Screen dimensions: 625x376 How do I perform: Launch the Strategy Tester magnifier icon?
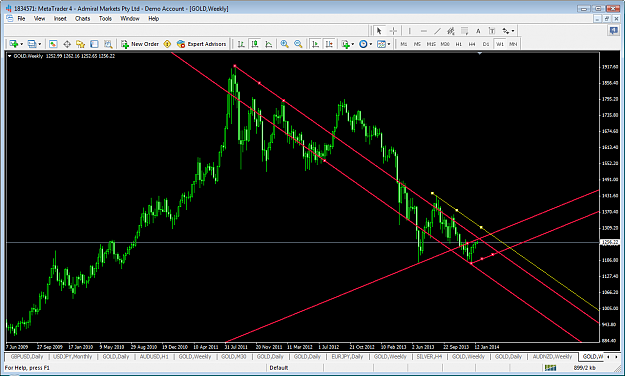click(x=108, y=44)
